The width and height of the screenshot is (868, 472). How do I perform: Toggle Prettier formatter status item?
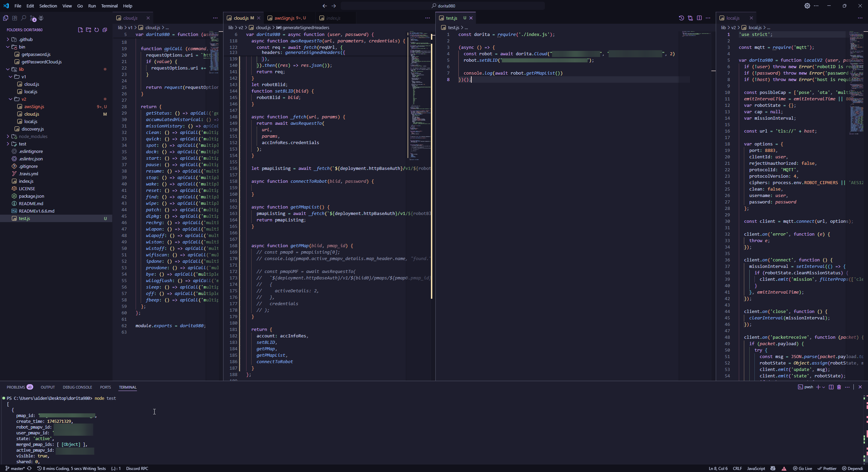click(827, 468)
